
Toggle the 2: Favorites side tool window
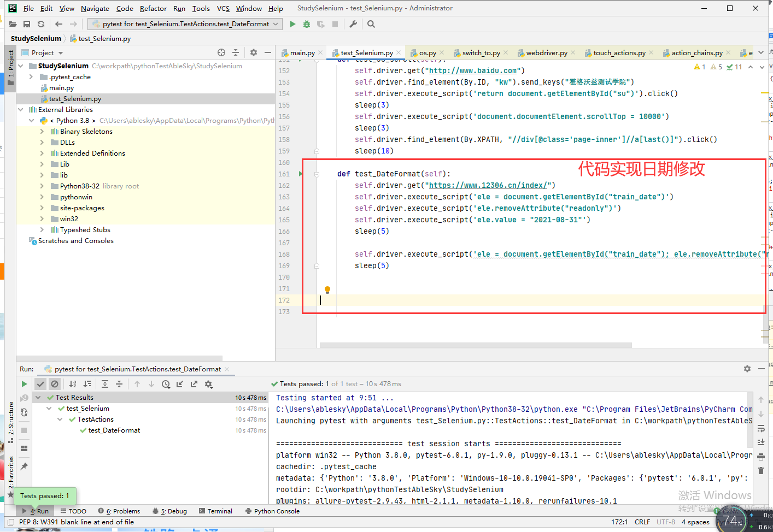[10, 476]
